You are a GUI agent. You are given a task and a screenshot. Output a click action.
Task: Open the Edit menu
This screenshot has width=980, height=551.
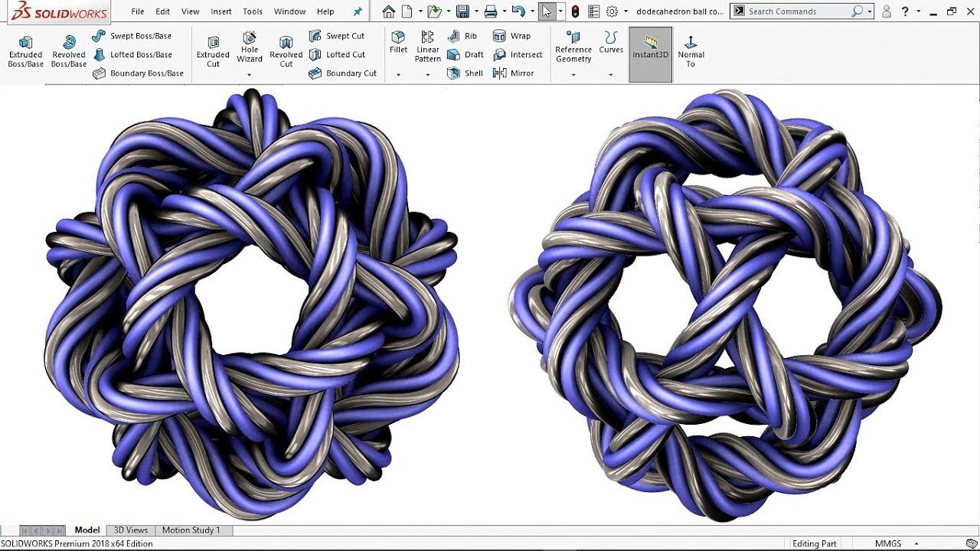[x=163, y=11]
